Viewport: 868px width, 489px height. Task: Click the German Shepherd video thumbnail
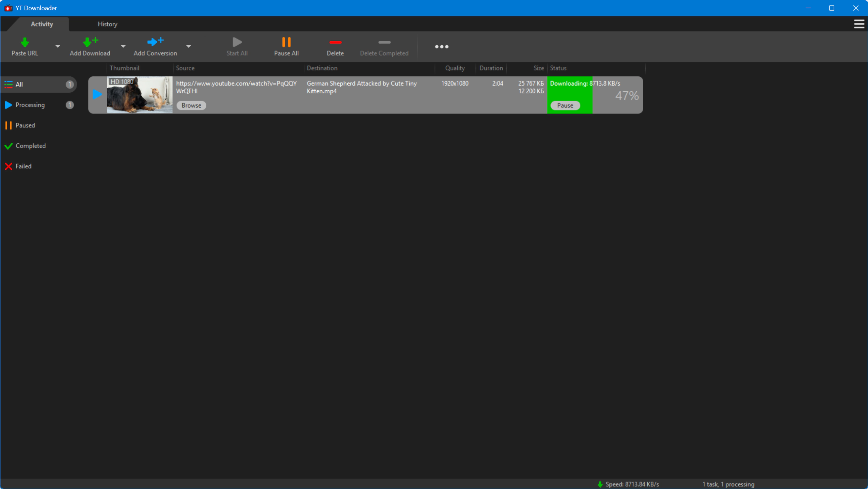click(x=140, y=95)
